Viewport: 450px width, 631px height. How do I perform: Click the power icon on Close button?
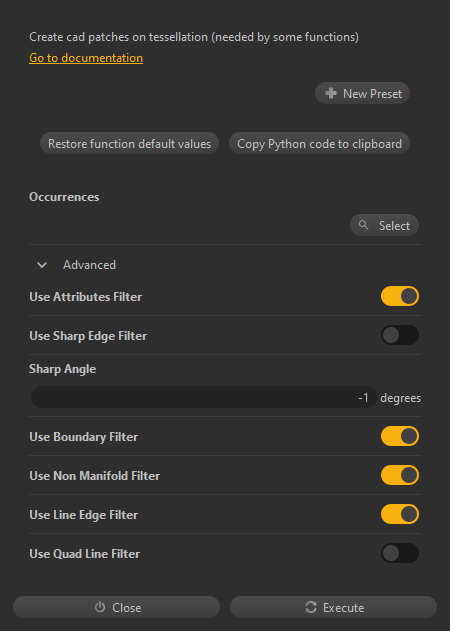pyautogui.click(x=100, y=607)
